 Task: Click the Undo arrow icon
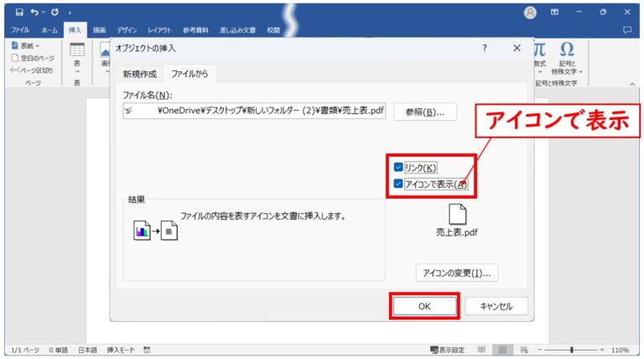click(33, 12)
